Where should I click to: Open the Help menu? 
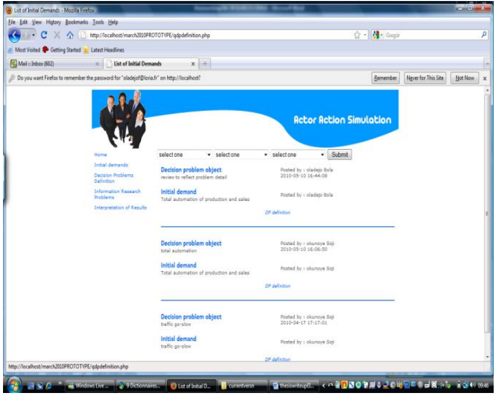(x=113, y=22)
